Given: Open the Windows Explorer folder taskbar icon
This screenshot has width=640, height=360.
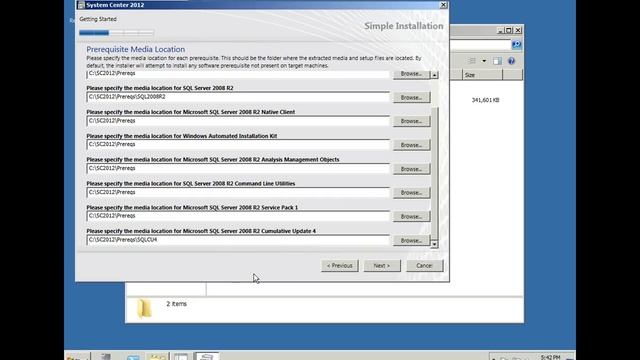Looking at the screenshot, I should [x=157, y=357].
